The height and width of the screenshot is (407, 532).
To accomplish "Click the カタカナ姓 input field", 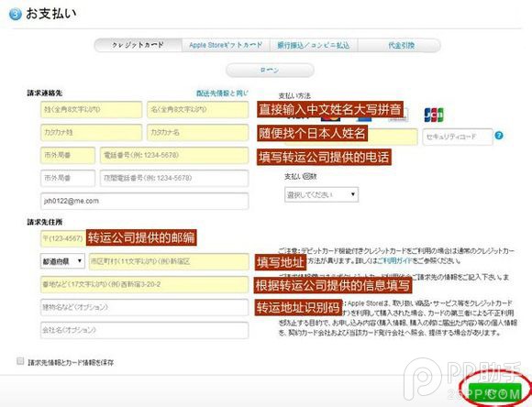I will point(92,132).
